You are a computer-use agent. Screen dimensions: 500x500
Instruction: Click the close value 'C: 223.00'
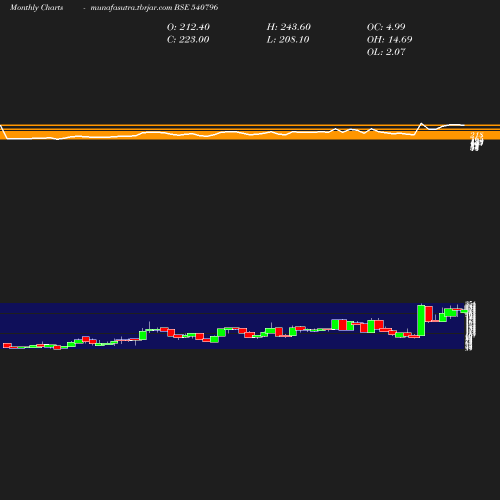188,40
